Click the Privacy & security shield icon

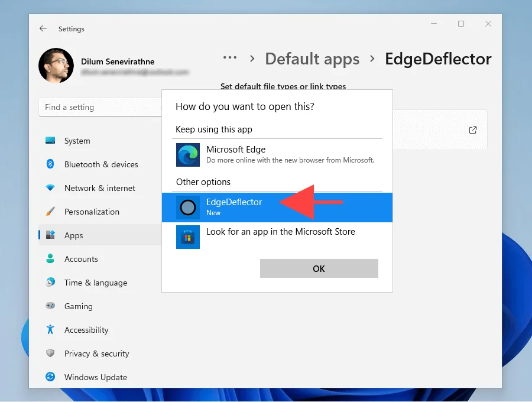[x=50, y=353]
